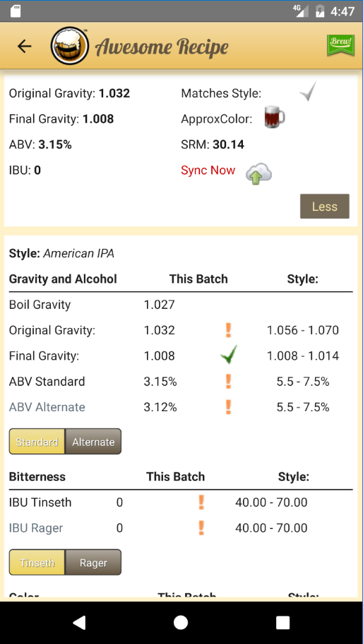Tap the Final Gravity green checkmark

(x=229, y=354)
